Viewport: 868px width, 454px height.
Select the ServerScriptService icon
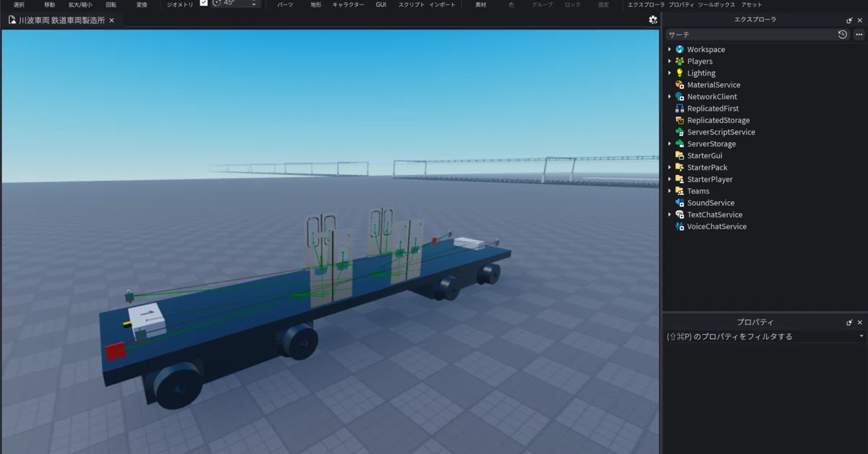pyautogui.click(x=679, y=132)
